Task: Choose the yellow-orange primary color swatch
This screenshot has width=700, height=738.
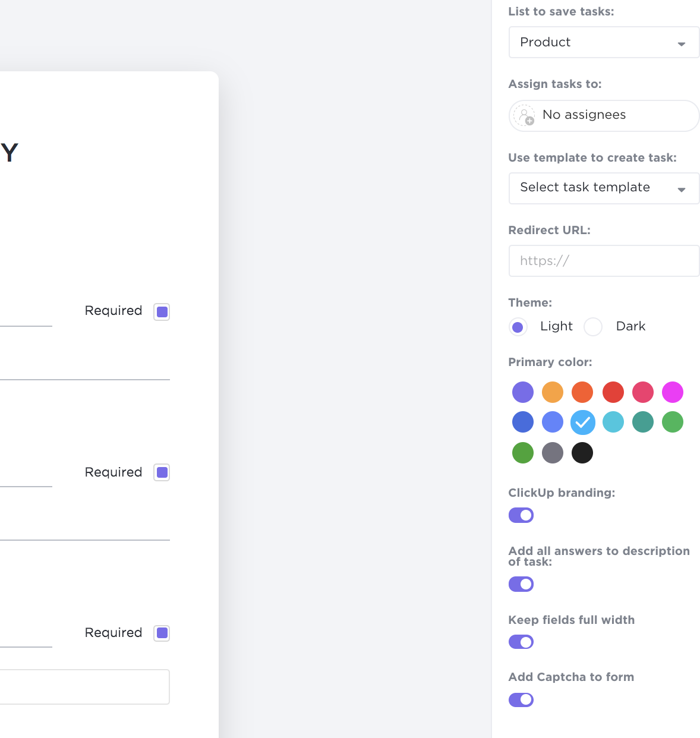Action: click(553, 392)
